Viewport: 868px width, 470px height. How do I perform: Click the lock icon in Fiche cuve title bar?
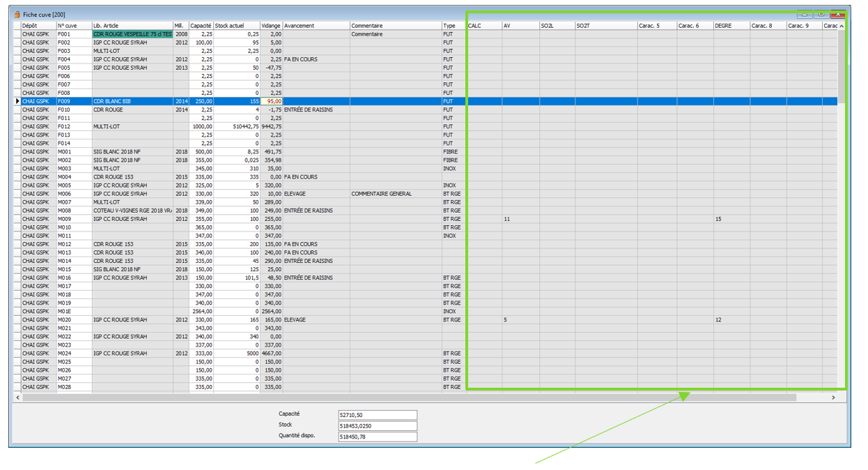[17, 14]
